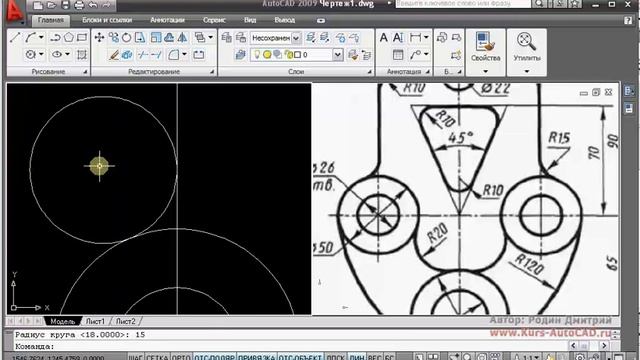Save drawing from quick access toolbar
The image size is (640, 360).
coord(65,5)
